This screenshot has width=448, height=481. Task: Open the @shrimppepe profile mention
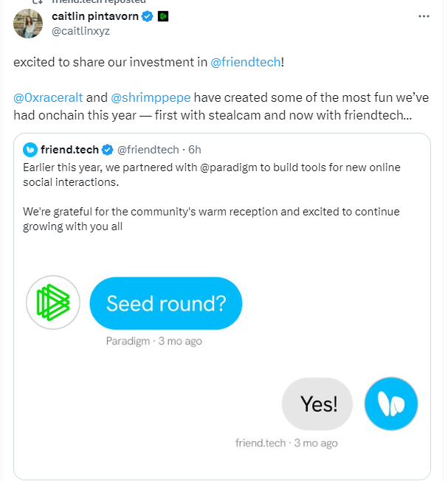148,97
